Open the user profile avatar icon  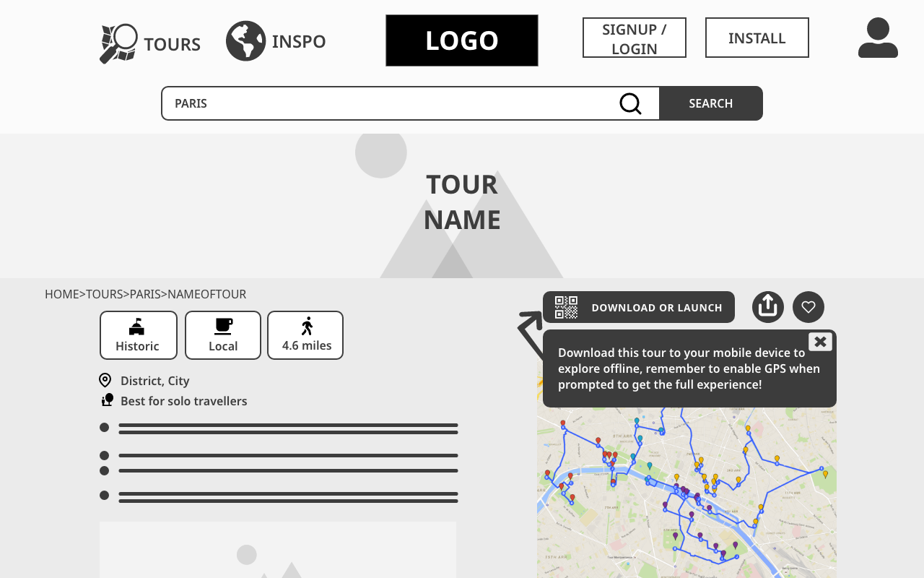pyautogui.click(x=878, y=38)
